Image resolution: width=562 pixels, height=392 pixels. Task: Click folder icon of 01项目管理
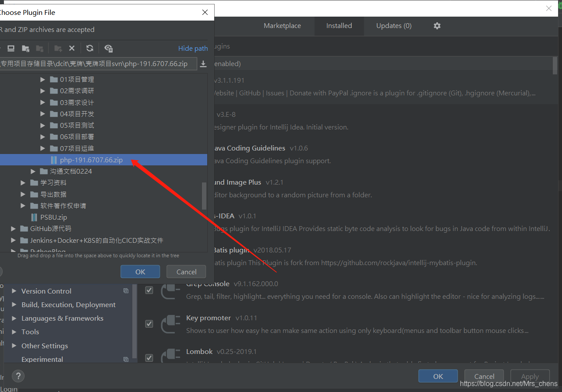tap(54, 79)
